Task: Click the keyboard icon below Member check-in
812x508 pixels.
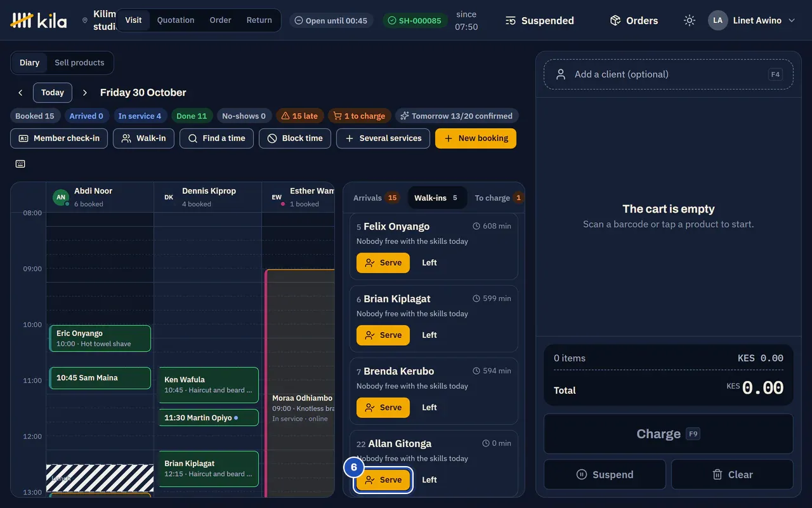Action: click(20, 164)
